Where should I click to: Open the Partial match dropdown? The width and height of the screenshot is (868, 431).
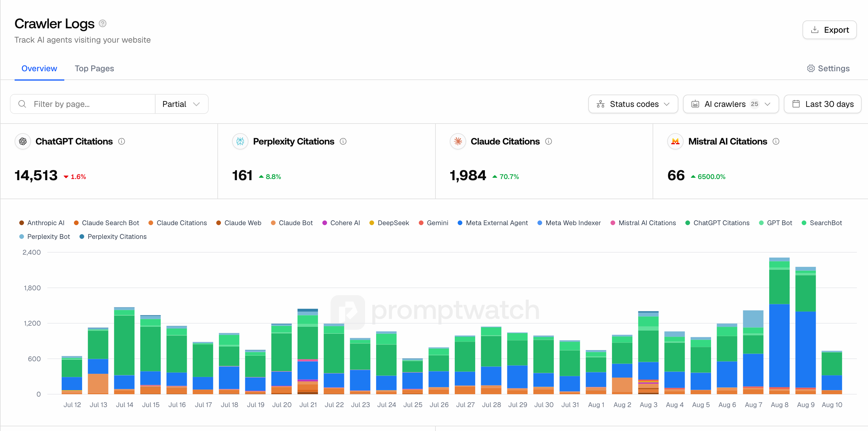pyautogui.click(x=181, y=104)
